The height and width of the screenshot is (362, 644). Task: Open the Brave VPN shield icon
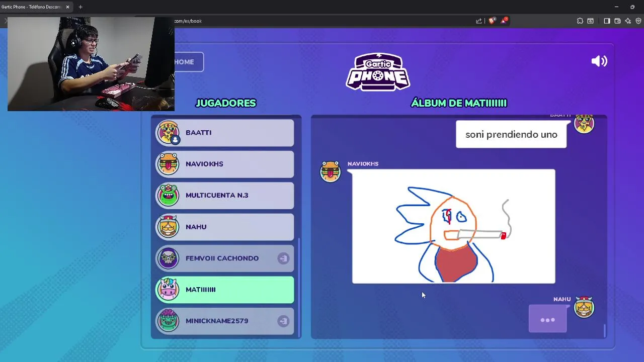[x=638, y=21]
